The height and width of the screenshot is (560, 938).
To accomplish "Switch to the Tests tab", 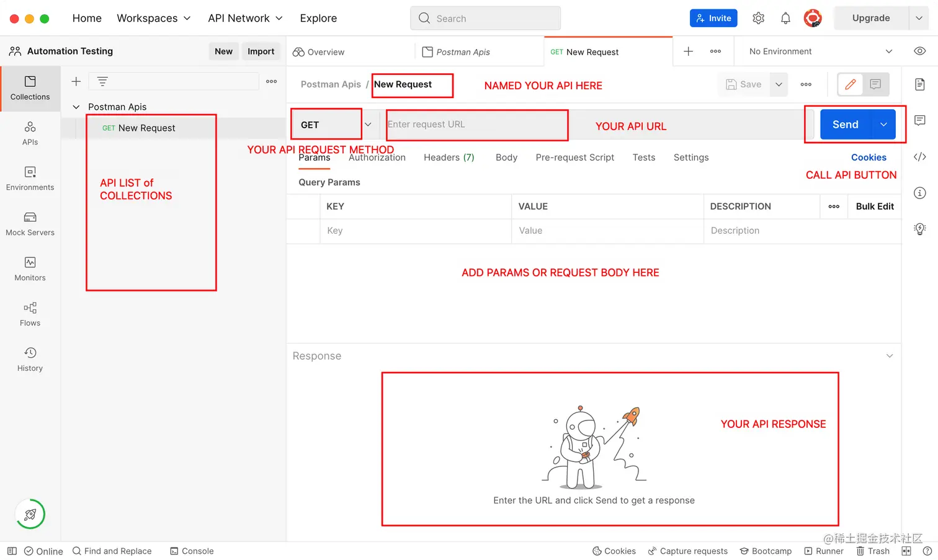I will pyautogui.click(x=644, y=158).
